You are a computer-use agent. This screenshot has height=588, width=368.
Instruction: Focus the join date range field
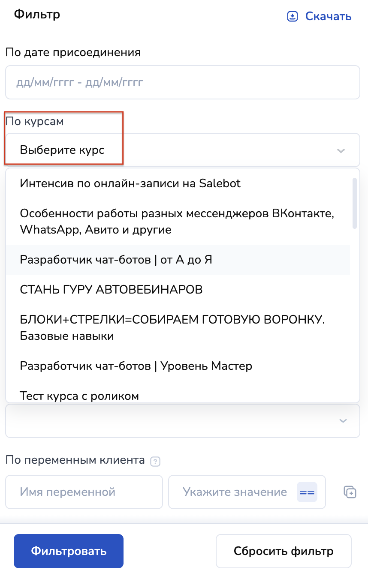[x=182, y=82]
